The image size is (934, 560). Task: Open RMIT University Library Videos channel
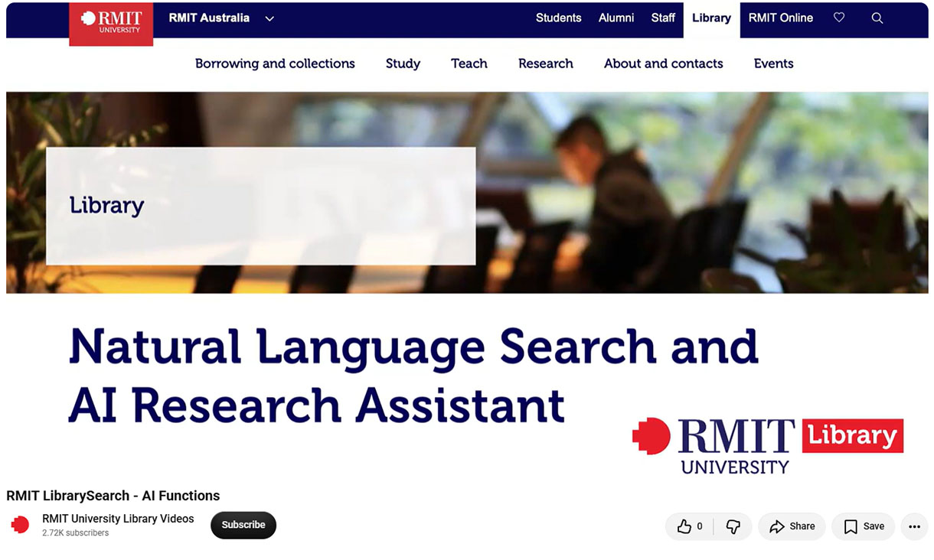[118, 519]
